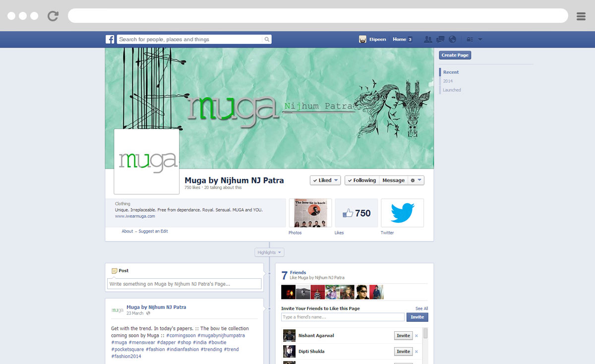Click the browser reload icon

coord(53,16)
